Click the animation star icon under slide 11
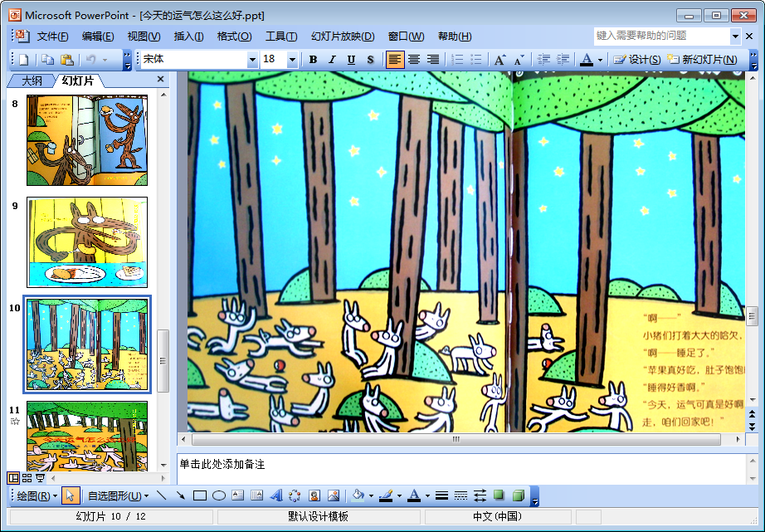This screenshot has width=765, height=532. coord(15,422)
